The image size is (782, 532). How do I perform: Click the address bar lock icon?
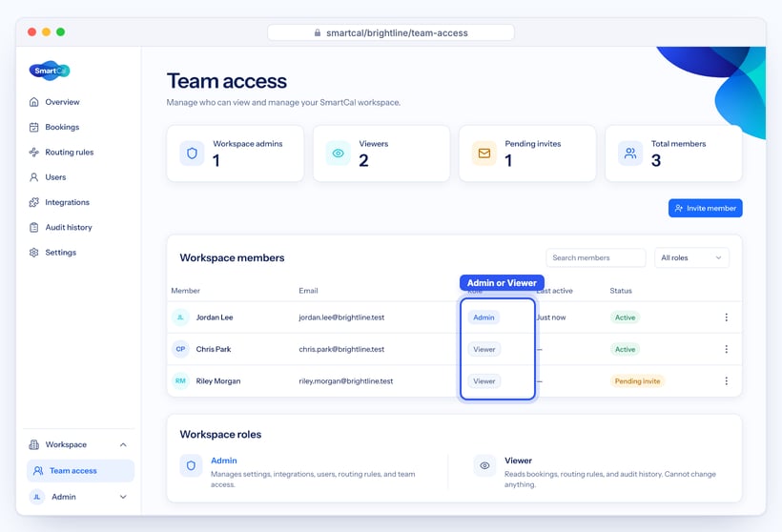point(318,32)
